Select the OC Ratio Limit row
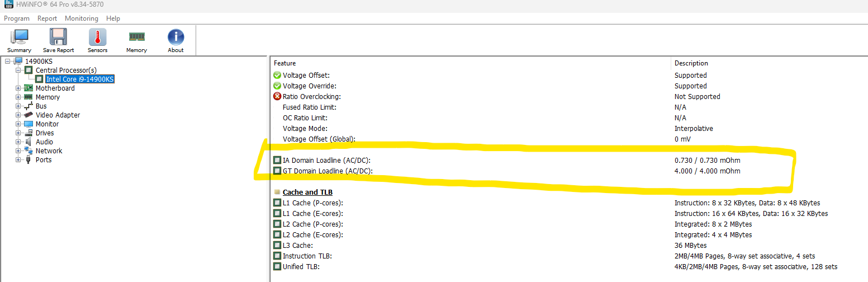This screenshot has height=282, width=868. point(570,117)
